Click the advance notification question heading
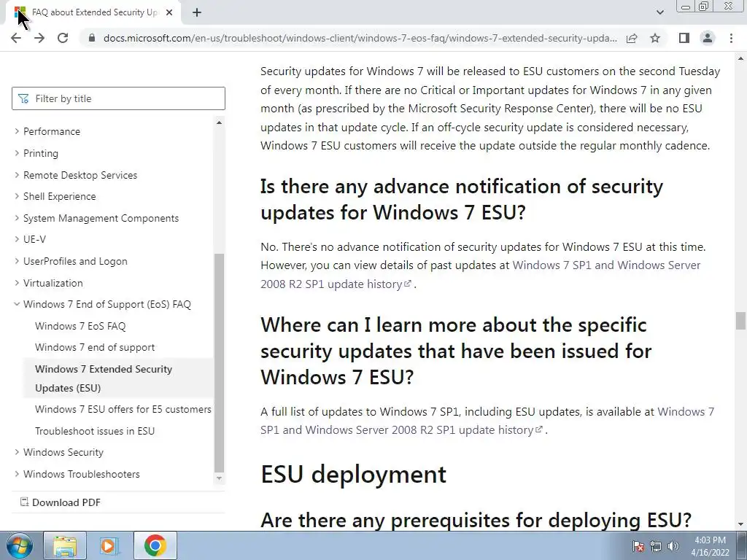 point(462,200)
